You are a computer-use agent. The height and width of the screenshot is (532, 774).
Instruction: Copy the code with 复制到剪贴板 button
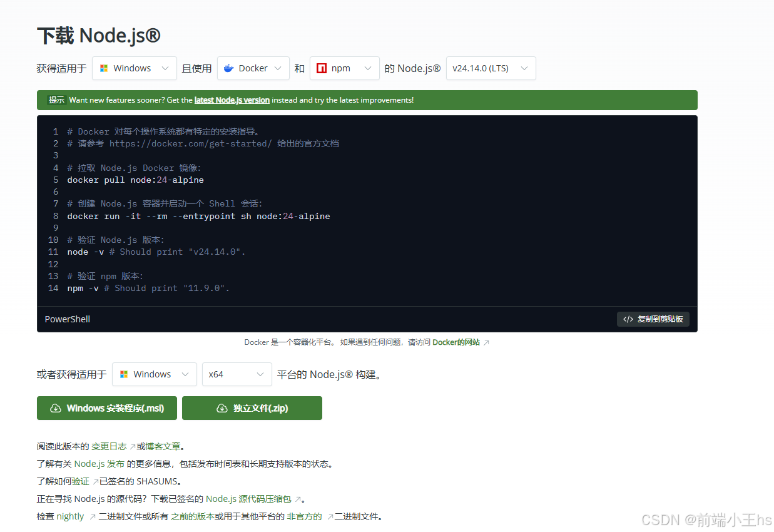(x=653, y=319)
